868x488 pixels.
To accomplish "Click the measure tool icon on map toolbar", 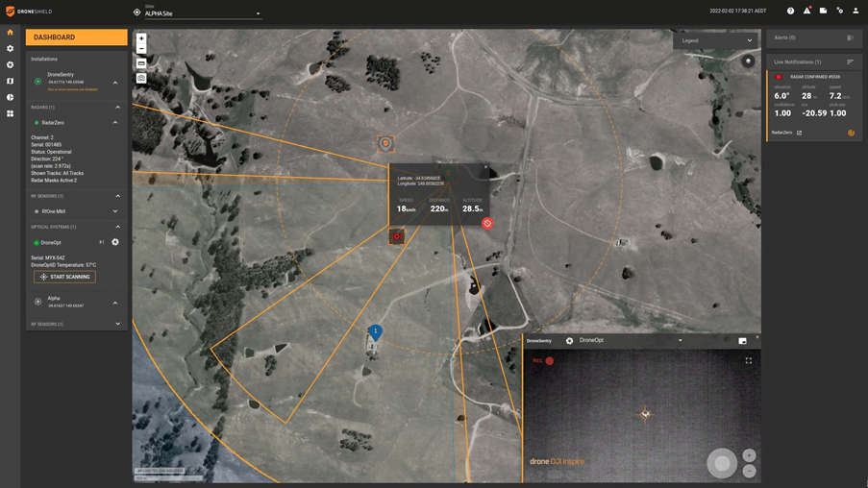I will (x=141, y=63).
